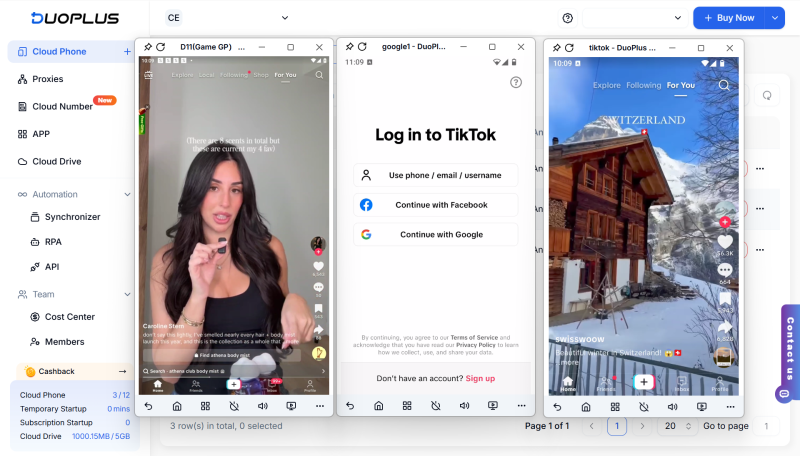Screen dimensions: 800x456
Task: Refresh the google1 phone window
Action: click(361, 47)
